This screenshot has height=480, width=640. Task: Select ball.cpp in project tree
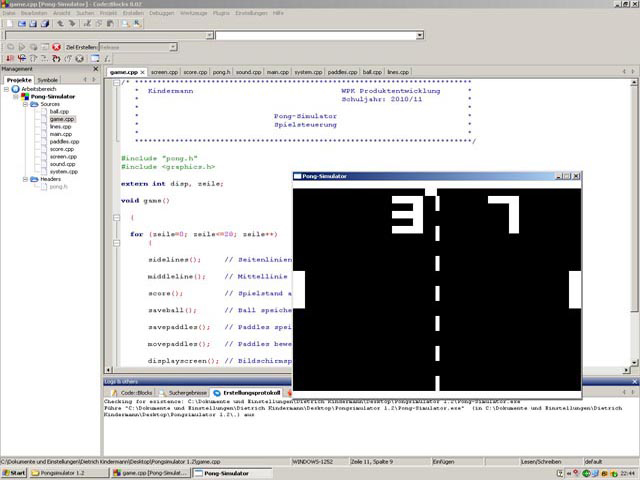click(x=59, y=111)
